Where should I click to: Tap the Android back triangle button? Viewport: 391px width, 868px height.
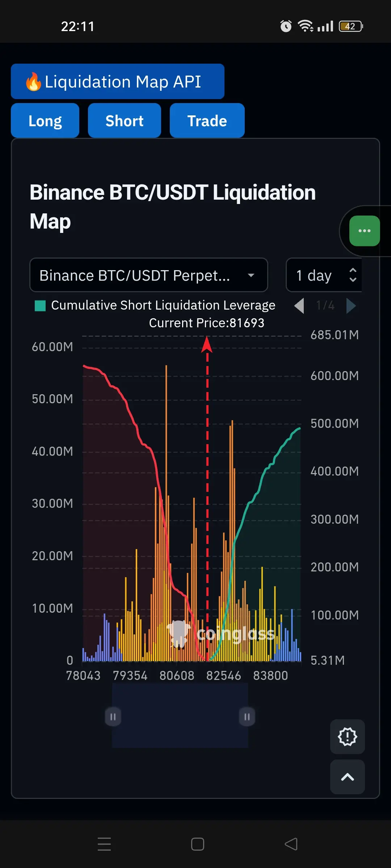coord(291,844)
